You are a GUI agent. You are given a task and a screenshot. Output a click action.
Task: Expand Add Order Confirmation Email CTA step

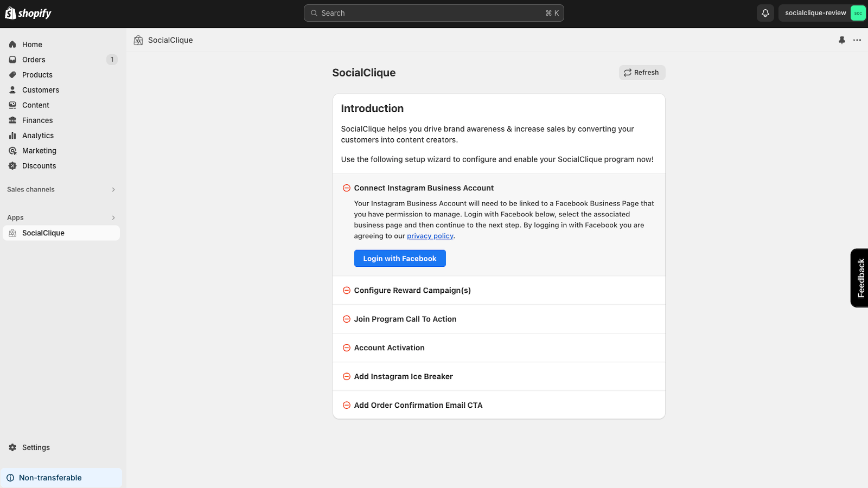tap(499, 405)
